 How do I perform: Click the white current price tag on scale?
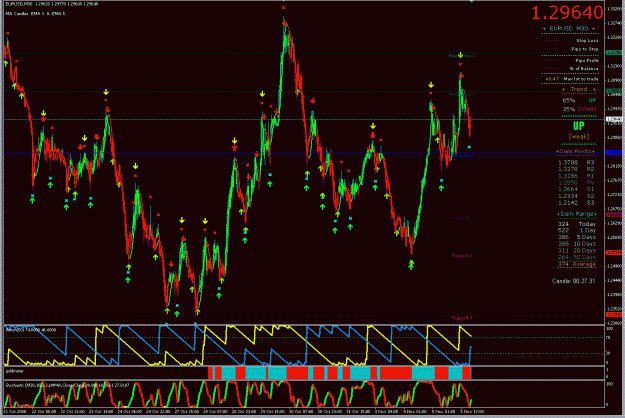click(614, 119)
